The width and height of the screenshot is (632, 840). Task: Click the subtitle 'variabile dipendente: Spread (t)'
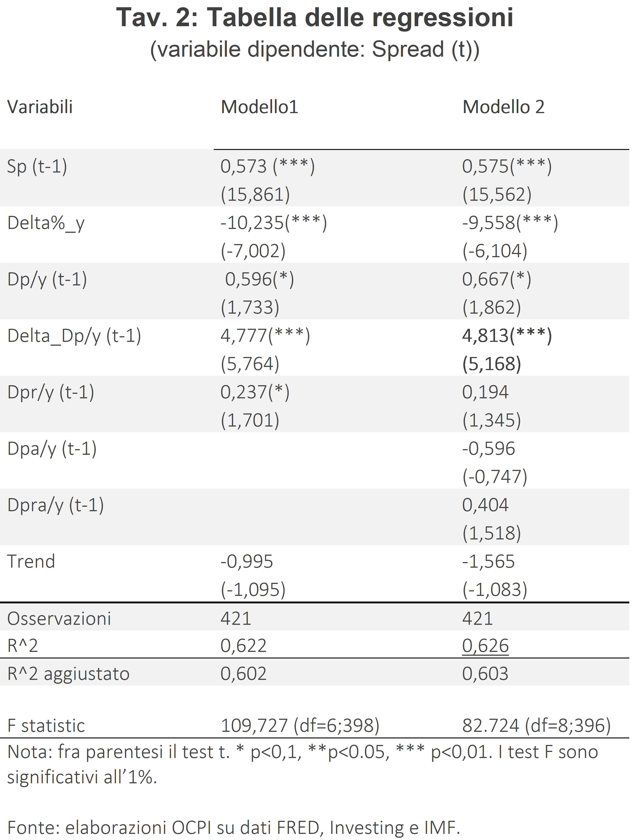314,49
